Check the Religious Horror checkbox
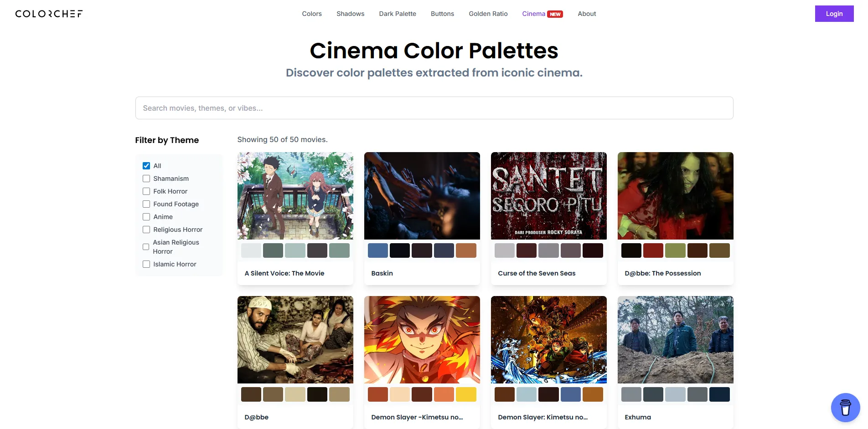868x429 pixels. (146, 230)
